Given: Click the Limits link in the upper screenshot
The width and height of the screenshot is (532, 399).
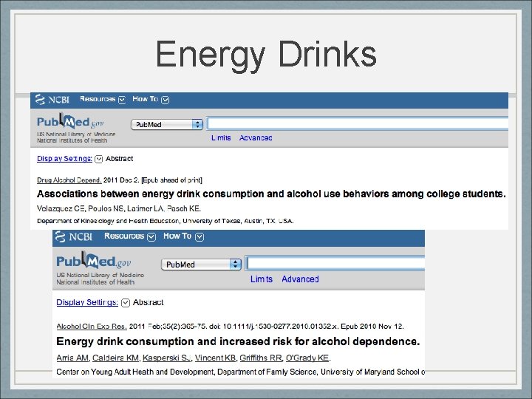Looking at the screenshot, I should [221, 137].
